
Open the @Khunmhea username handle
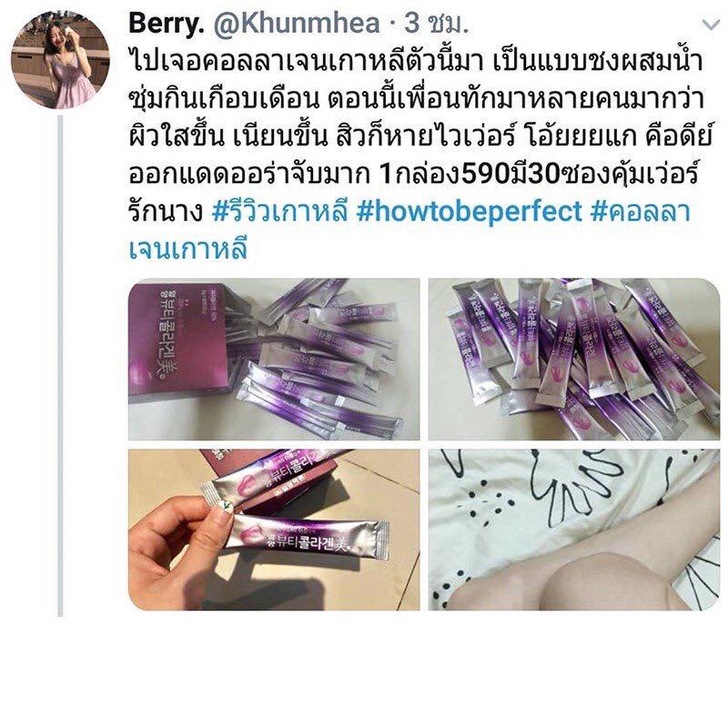(x=297, y=24)
